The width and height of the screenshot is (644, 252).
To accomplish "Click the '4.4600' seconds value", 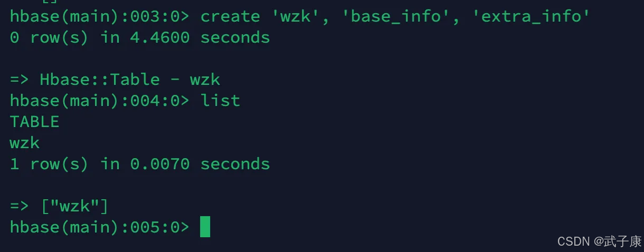I will click(160, 37).
